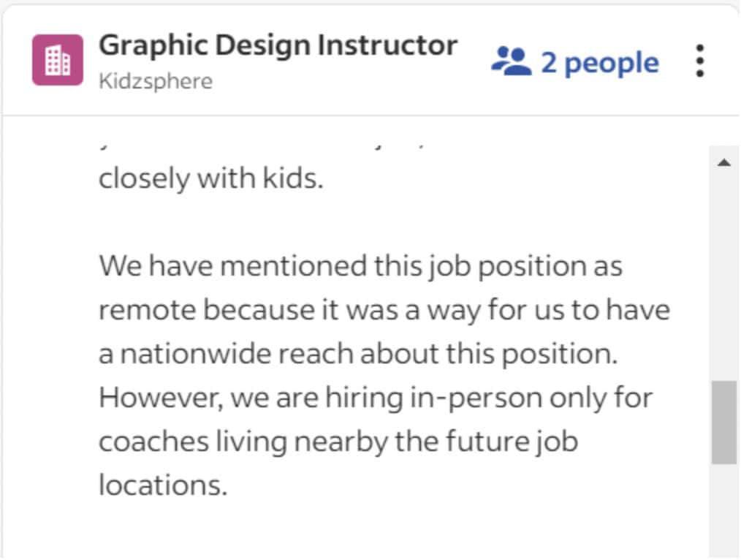This screenshot has height=560, width=741.
Task: Click the line "coaches living nearby the future job"
Action: (x=338, y=442)
